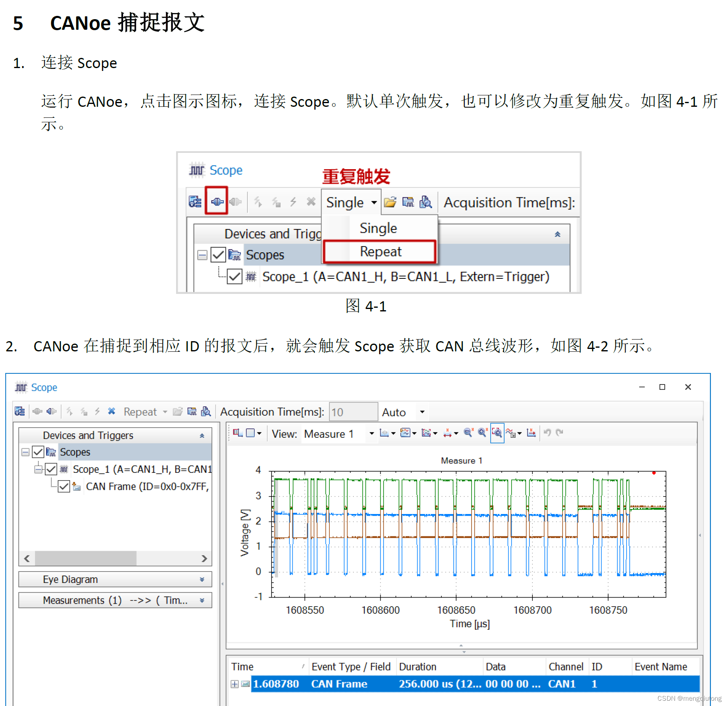Click the zoom in magnifier icon
Viewport: 728px width, 706px height.
point(483,432)
